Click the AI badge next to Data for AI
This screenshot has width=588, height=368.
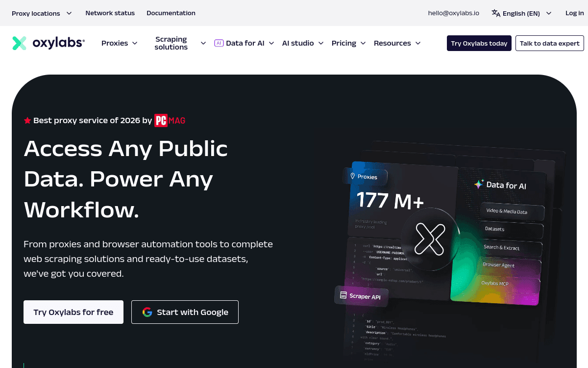[x=219, y=43]
